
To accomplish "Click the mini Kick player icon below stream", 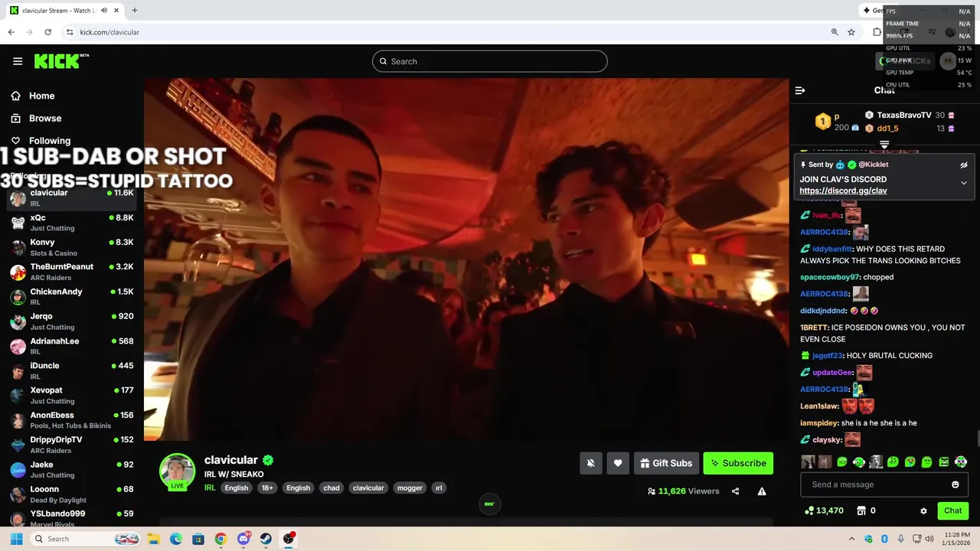I will [489, 504].
